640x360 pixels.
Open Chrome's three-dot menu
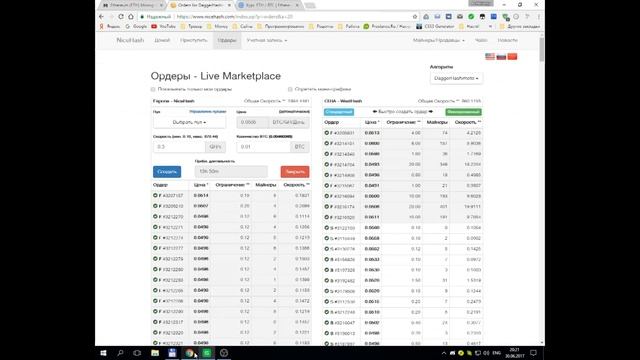click(539, 17)
